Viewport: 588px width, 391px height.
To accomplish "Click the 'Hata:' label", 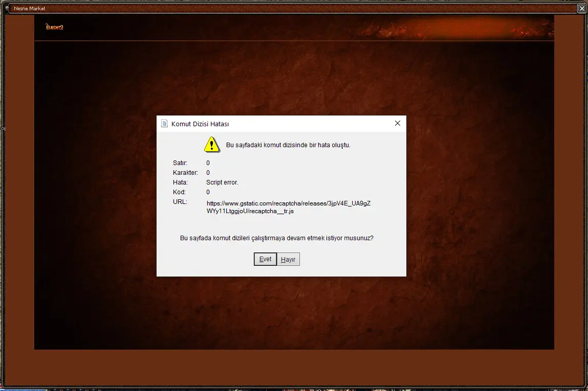I will (x=180, y=182).
